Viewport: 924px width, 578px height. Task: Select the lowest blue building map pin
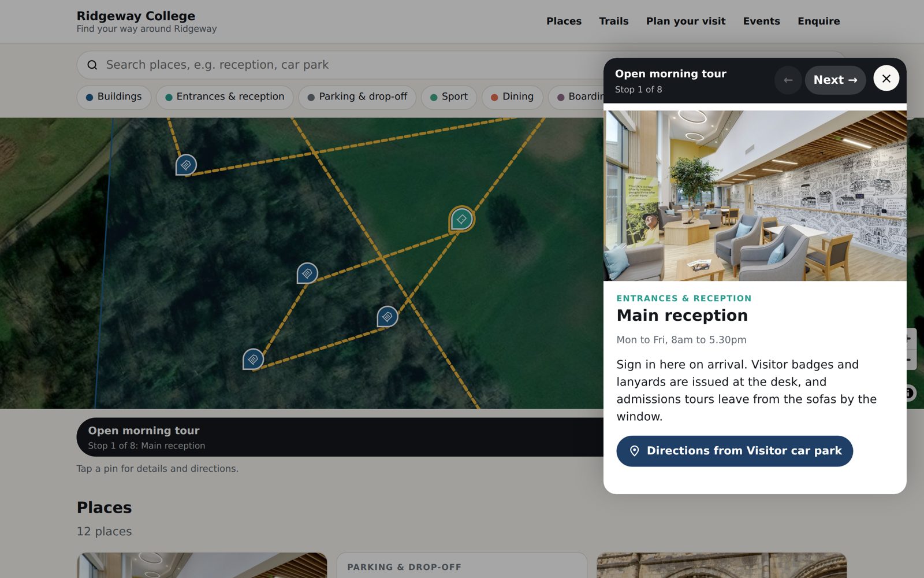coord(253,360)
